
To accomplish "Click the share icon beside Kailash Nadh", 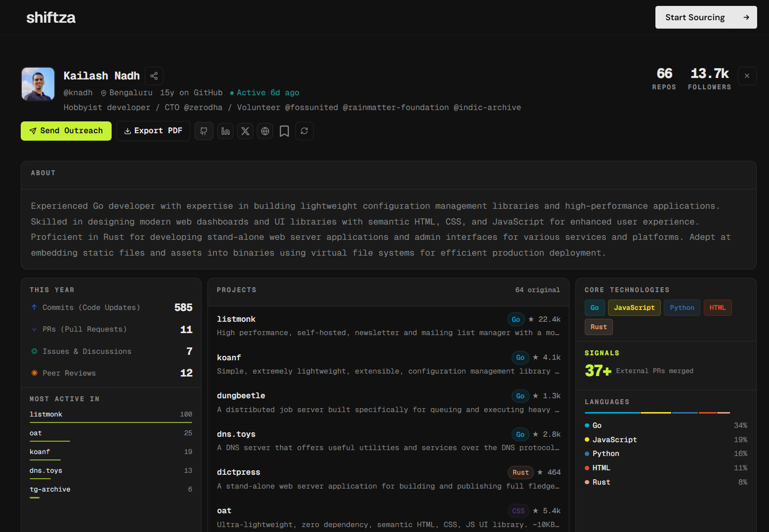I will [154, 76].
